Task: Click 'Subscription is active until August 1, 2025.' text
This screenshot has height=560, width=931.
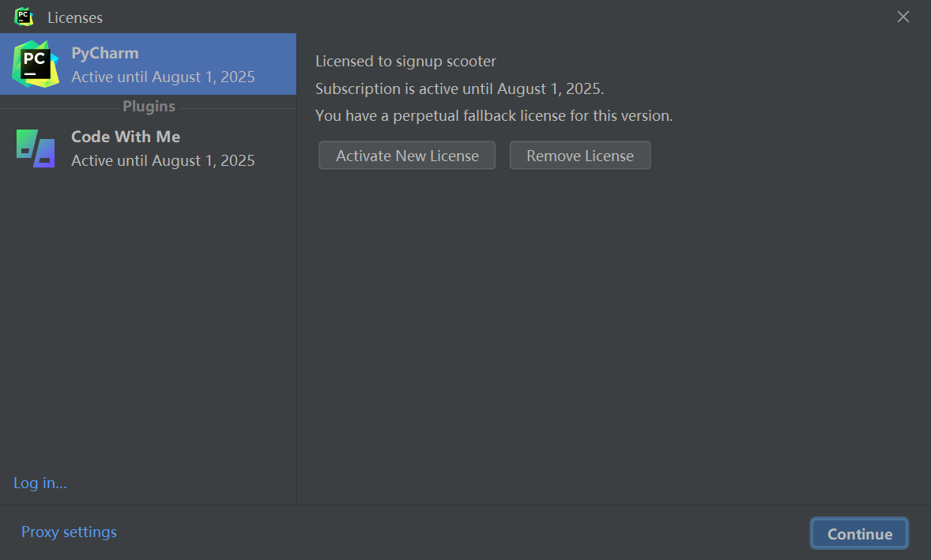Action: click(x=459, y=89)
